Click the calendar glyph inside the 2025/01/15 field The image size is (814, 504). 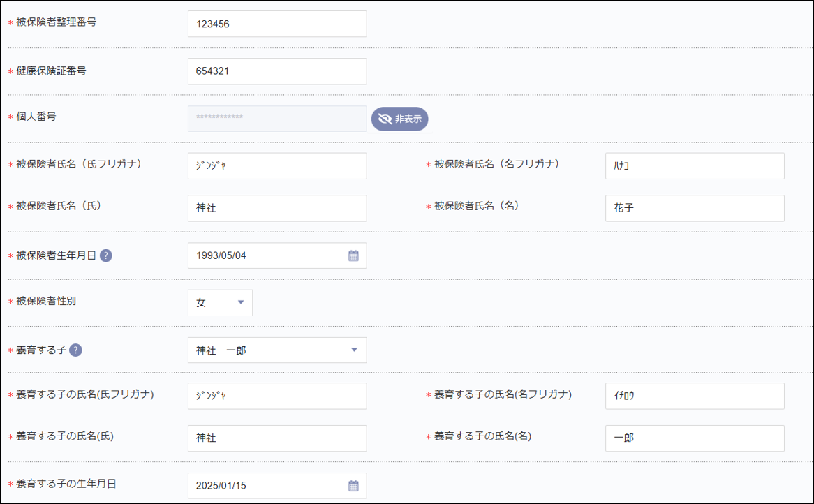tap(355, 486)
